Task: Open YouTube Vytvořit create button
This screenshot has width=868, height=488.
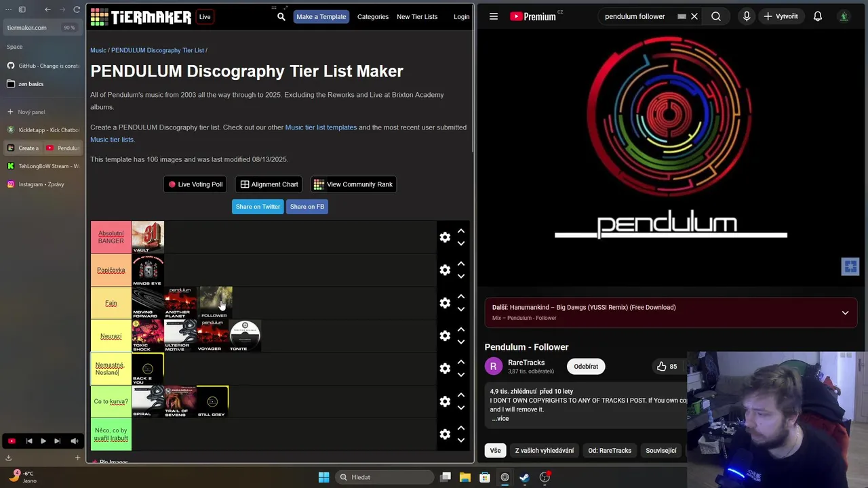Action: pos(781,16)
